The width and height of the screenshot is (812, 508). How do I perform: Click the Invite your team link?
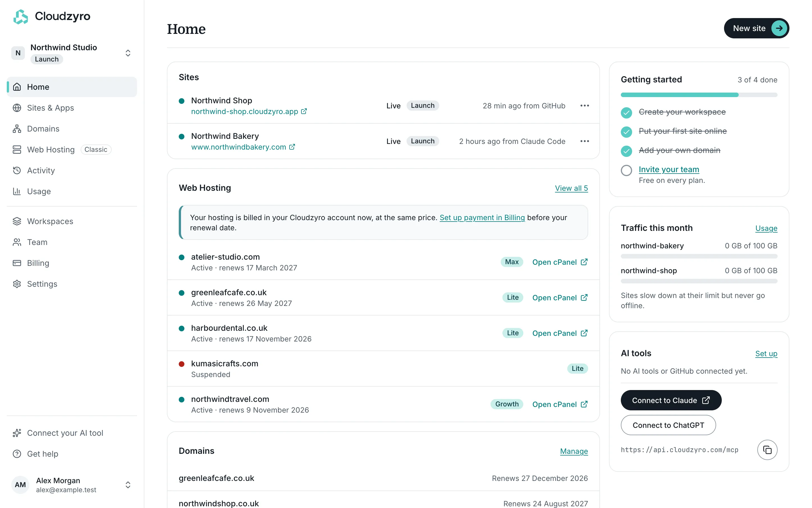[x=669, y=169]
